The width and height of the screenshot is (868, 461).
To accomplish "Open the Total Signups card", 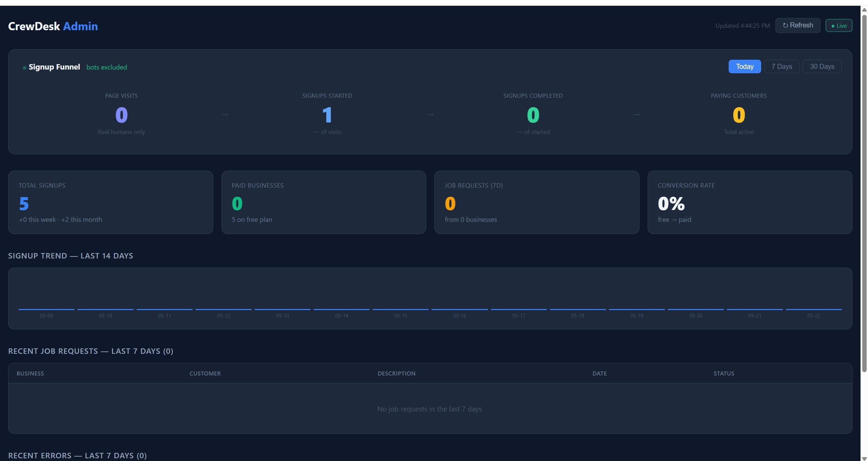I will 111,202.
